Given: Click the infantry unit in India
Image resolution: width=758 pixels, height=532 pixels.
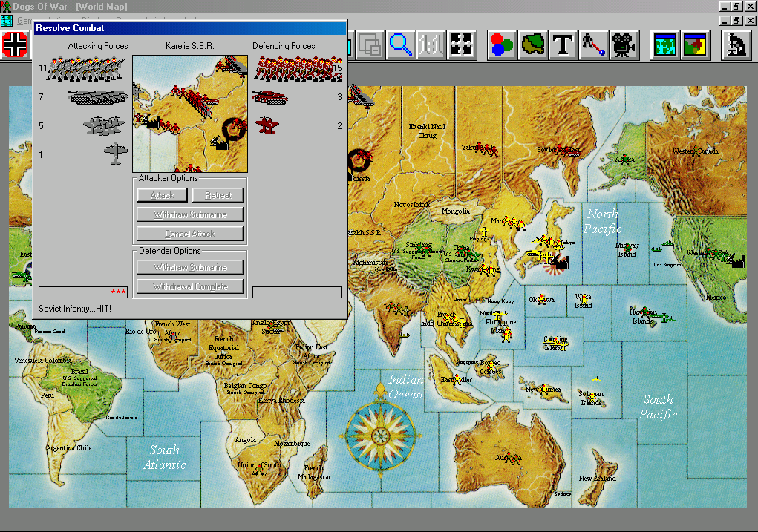Looking at the screenshot, I should [397, 308].
